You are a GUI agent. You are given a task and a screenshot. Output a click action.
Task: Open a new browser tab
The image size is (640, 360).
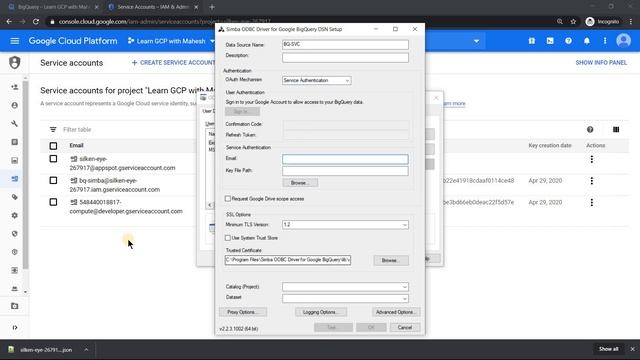211,7
